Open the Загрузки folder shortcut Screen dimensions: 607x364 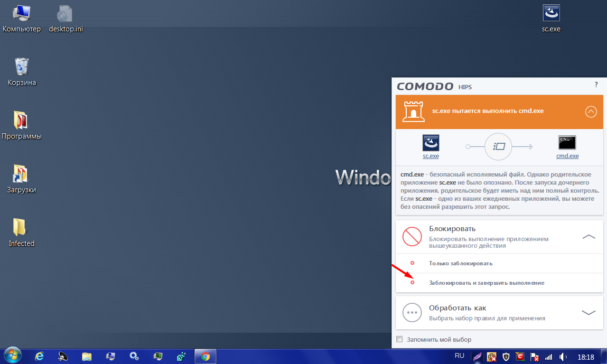pos(21,174)
